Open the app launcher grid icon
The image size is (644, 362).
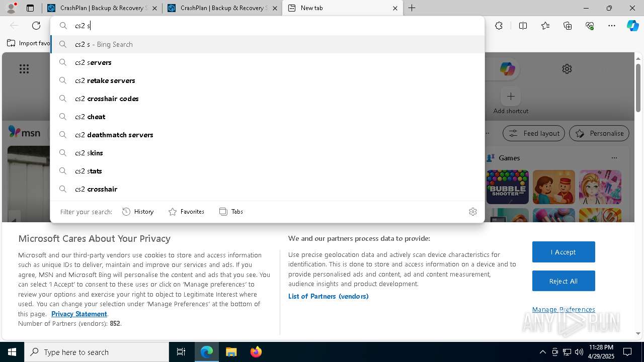point(24,69)
